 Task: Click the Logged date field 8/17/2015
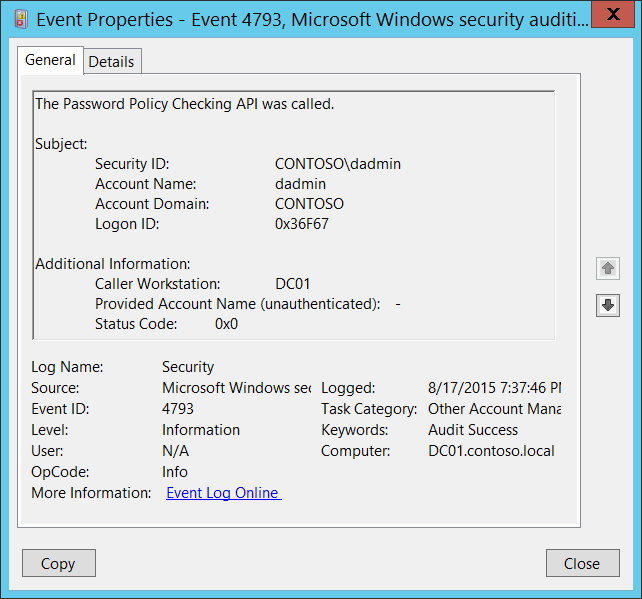pyautogui.click(x=494, y=388)
